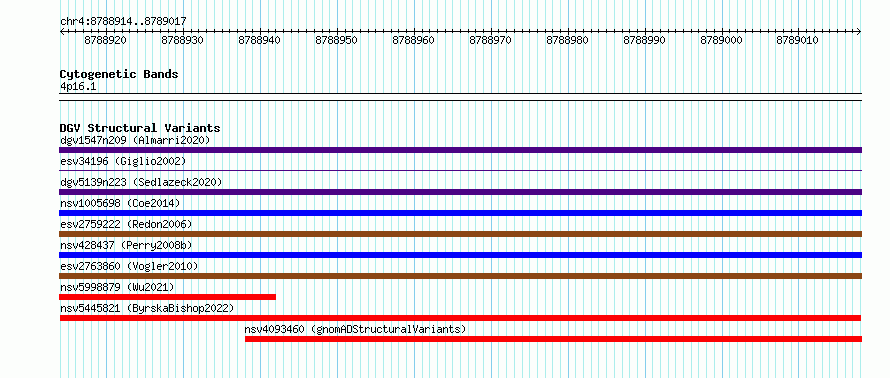The width and height of the screenshot is (890, 378).
Task: Select the short red nsv5998879 variant bar
Action: (x=167, y=297)
